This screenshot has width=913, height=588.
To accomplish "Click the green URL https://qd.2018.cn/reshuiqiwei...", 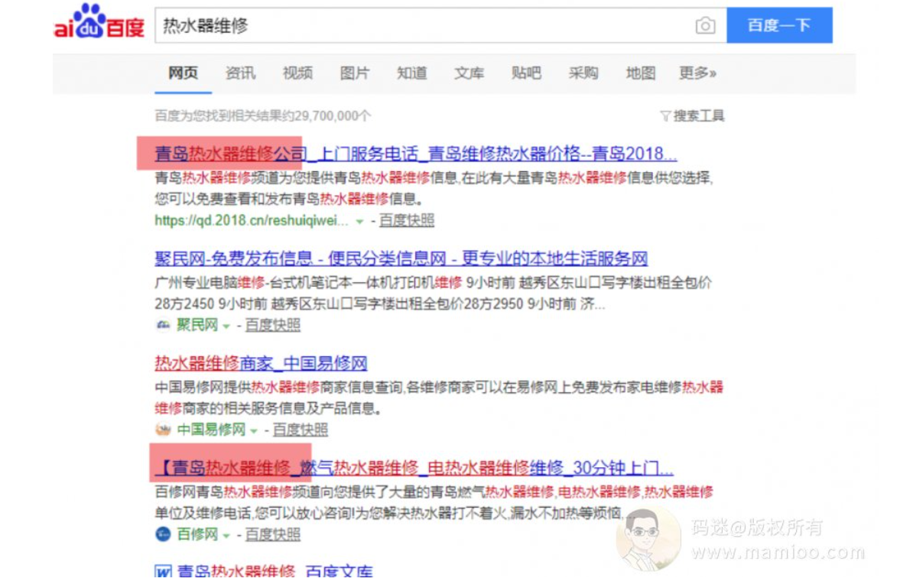I will click(x=252, y=221).
